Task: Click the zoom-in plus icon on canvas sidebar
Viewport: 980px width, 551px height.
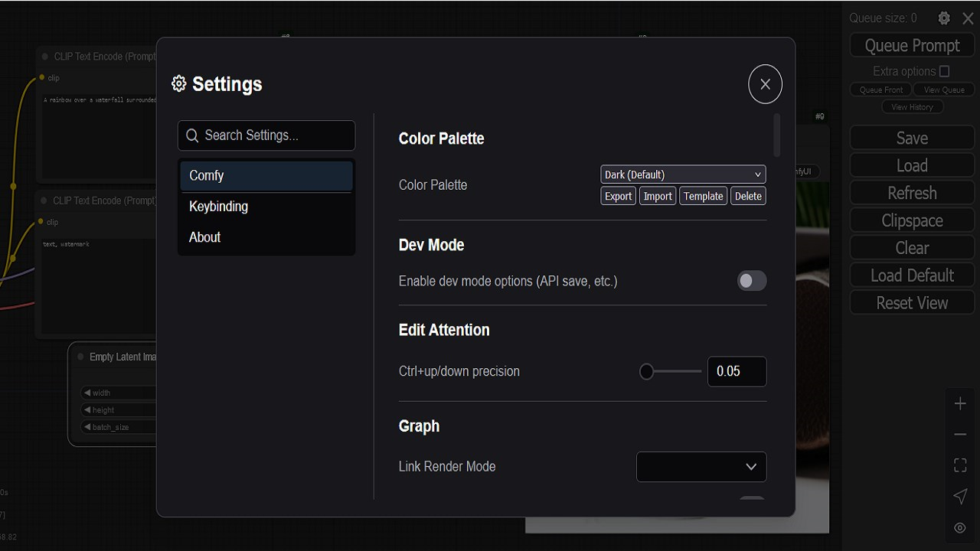Action: tap(960, 403)
